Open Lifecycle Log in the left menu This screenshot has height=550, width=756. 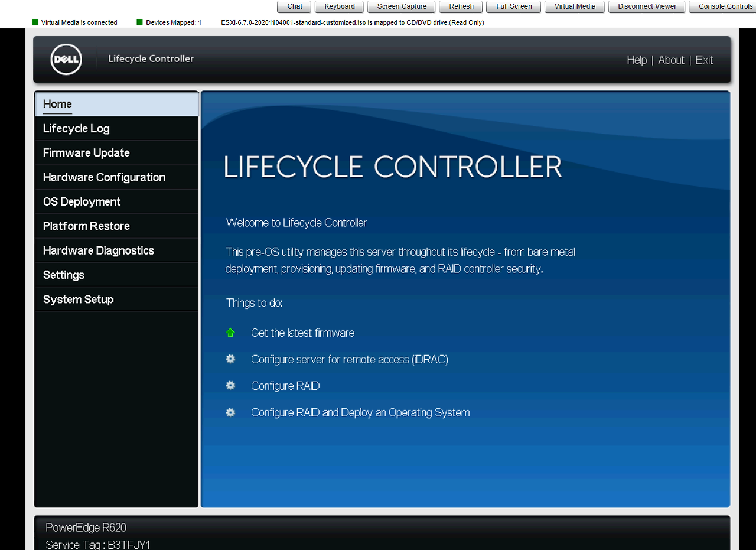point(117,128)
